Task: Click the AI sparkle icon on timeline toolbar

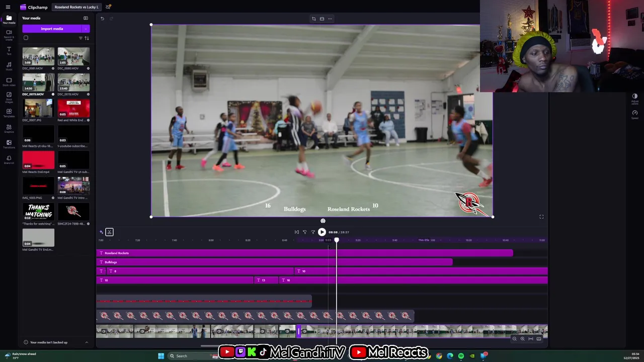Action: [x=102, y=232]
